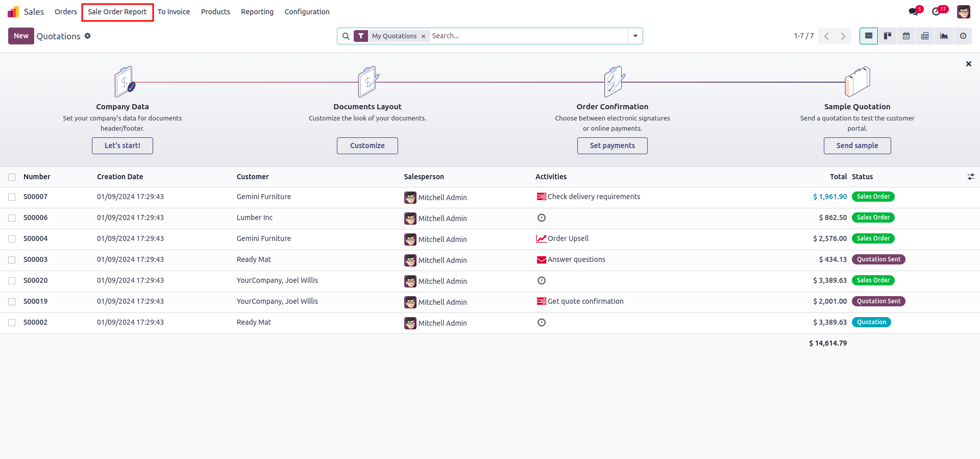The width and height of the screenshot is (980, 459).
Task: Open the Sale Order Report menu
Action: coord(117,12)
